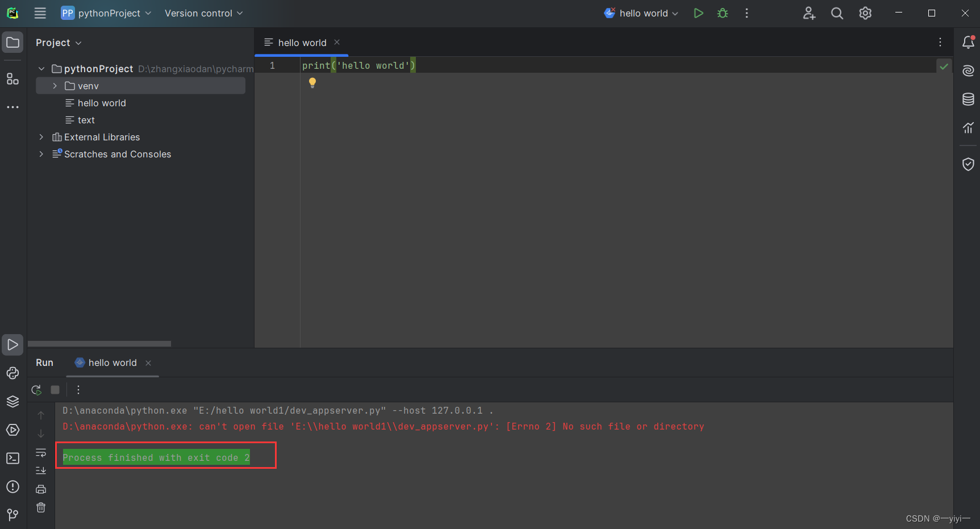Click the python.exe command line in console

(278, 410)
